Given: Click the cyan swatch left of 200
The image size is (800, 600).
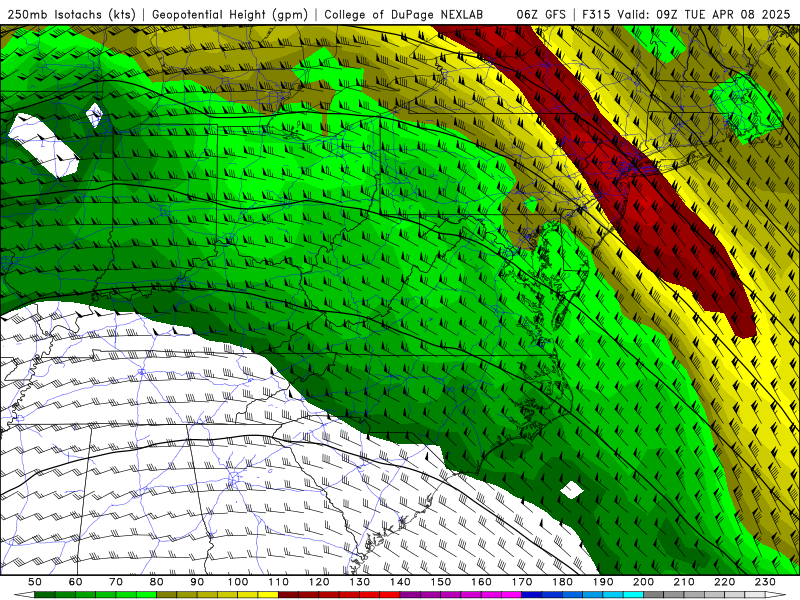Looking at the screenshot, I should pos(633,595).
